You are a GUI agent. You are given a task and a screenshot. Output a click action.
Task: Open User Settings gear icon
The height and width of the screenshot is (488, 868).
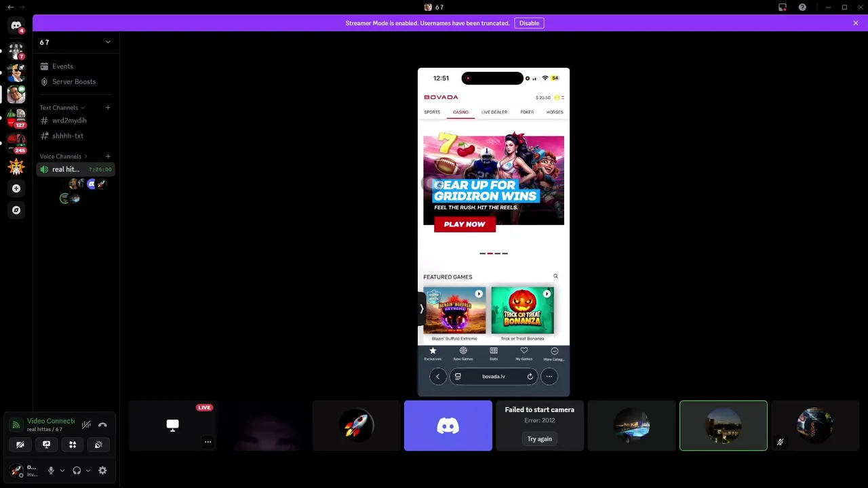(102, 470)
